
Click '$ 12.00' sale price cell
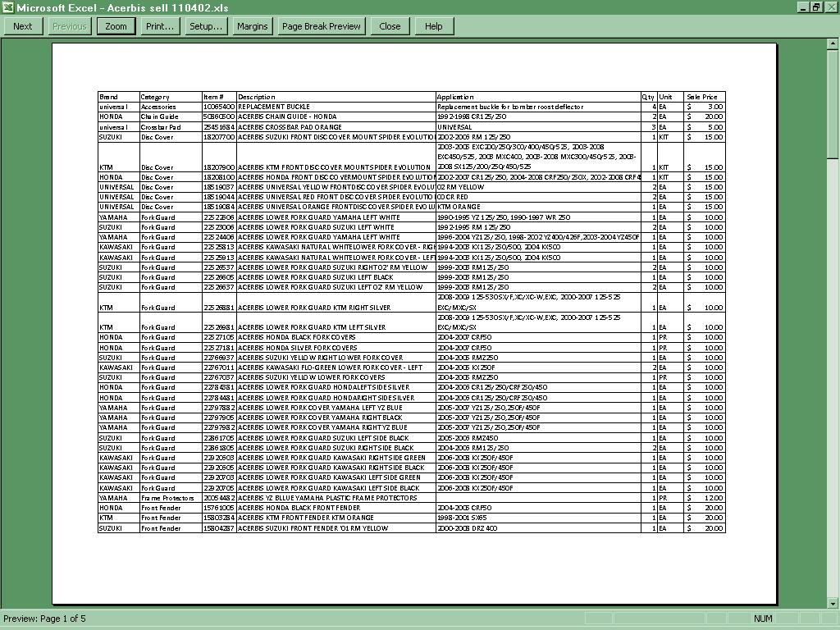pos(705,498)
